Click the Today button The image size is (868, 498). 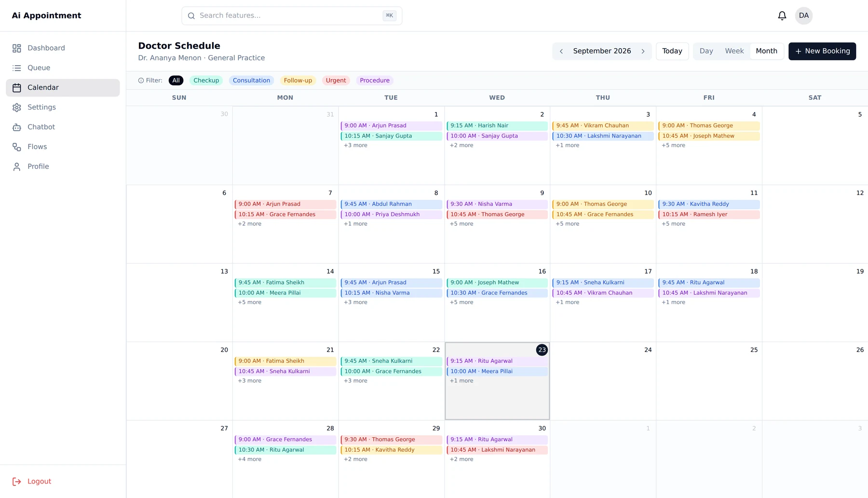point(672,51)
